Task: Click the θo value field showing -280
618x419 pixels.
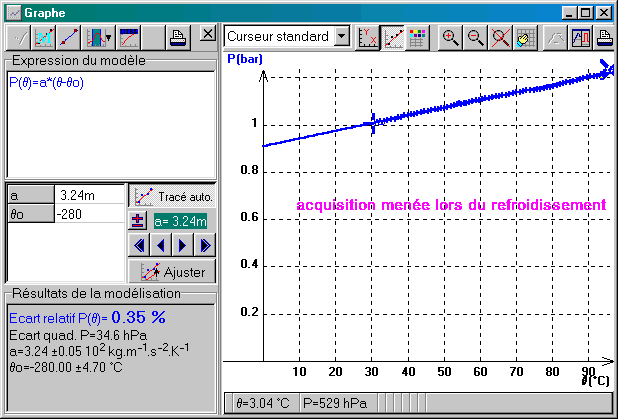Action: [88, 214]
